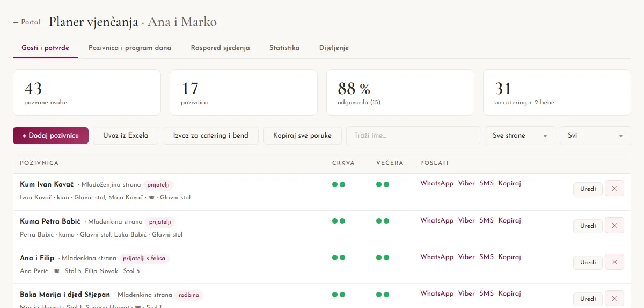Go back via the Portal arrow link

(x=26, y=22)
